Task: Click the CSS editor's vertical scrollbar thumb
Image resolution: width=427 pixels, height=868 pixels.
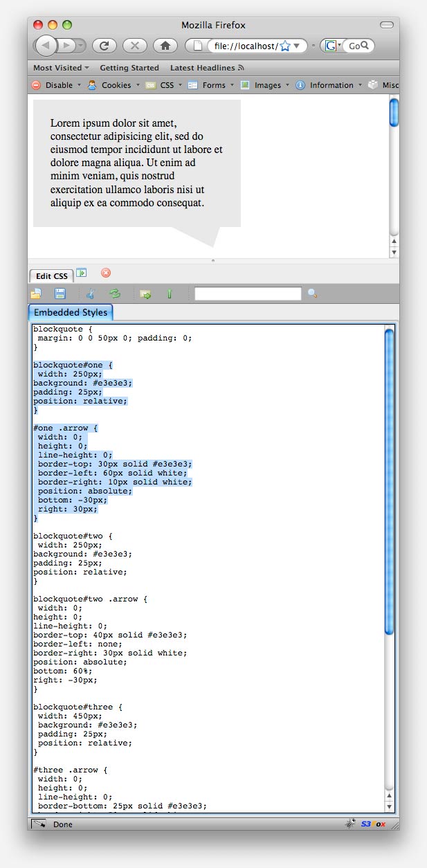Action: 389,482
